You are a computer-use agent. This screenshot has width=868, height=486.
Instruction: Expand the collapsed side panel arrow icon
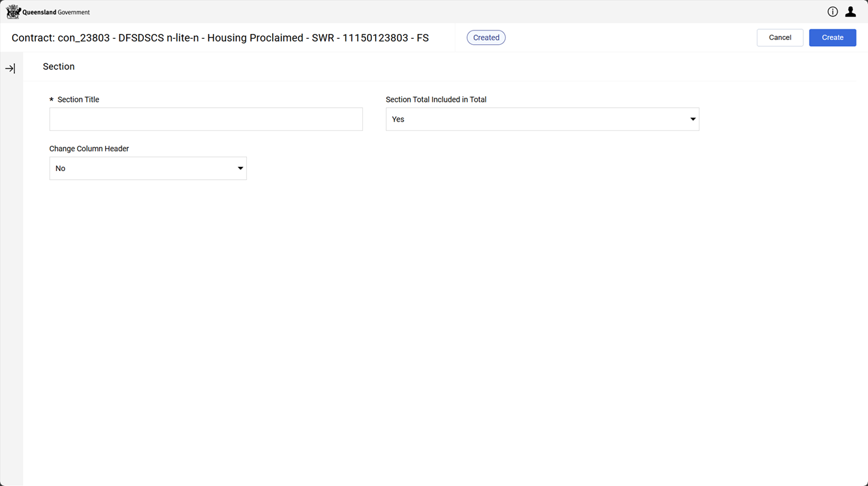pos(10,69)
